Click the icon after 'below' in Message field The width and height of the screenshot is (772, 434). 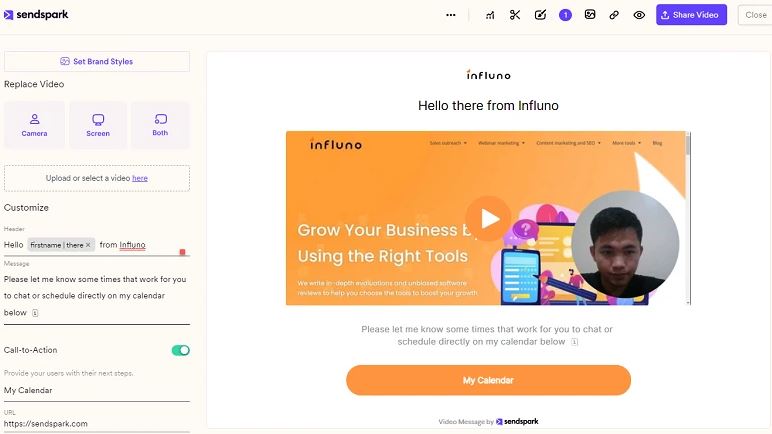click(35, 313)
